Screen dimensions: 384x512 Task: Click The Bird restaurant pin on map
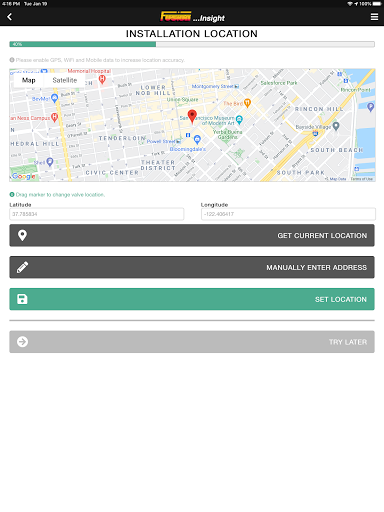[x=247, y=103]
